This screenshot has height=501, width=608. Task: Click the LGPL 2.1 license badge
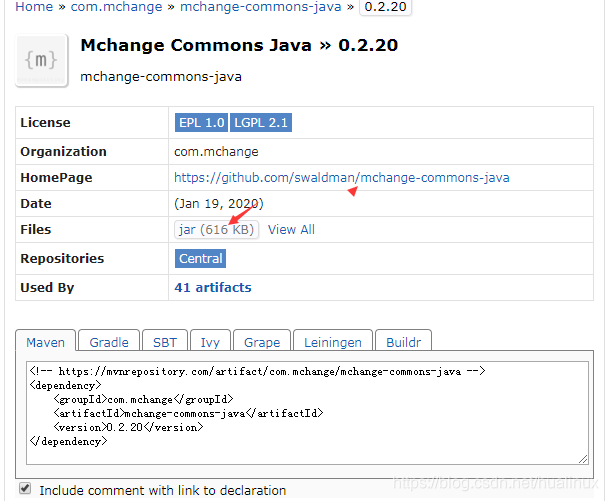[x=261, y=123]
